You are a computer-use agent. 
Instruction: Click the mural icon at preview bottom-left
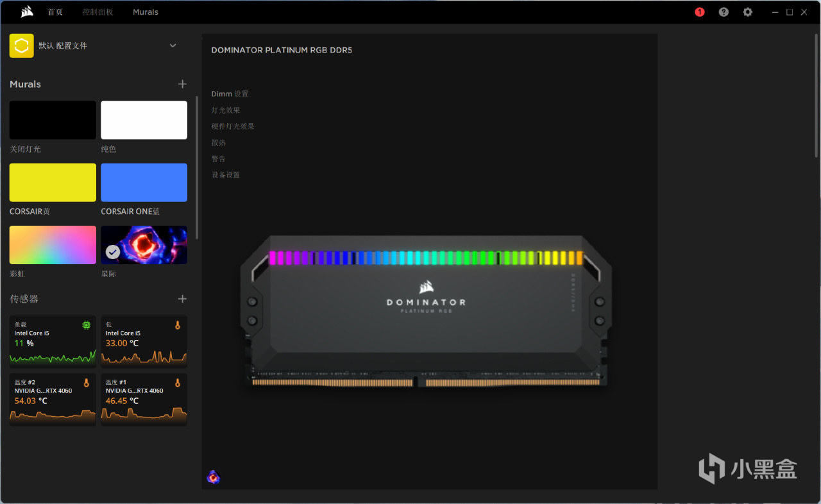(x=214, y=477)
